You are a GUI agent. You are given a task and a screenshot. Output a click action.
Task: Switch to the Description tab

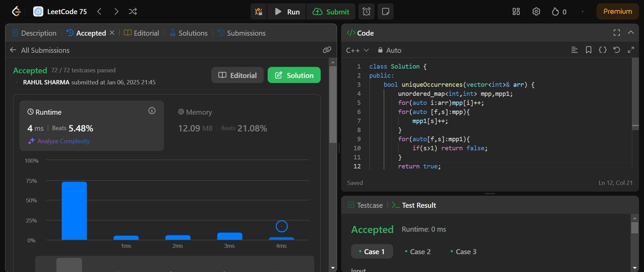point(34,33)
